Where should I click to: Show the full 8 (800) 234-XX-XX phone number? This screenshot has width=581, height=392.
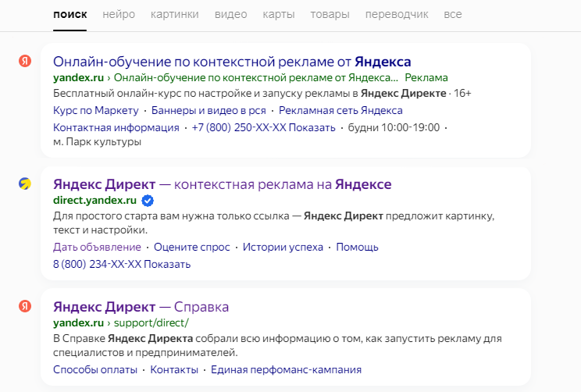[122, 264]
